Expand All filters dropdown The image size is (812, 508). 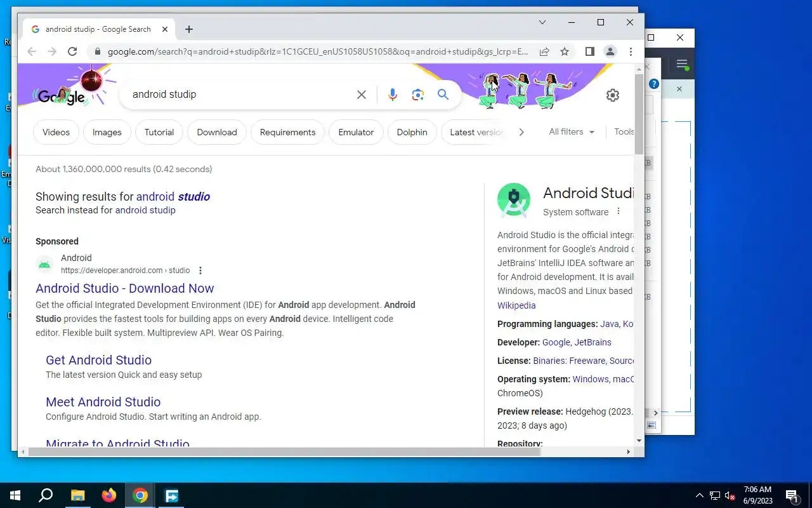point(572,131)
